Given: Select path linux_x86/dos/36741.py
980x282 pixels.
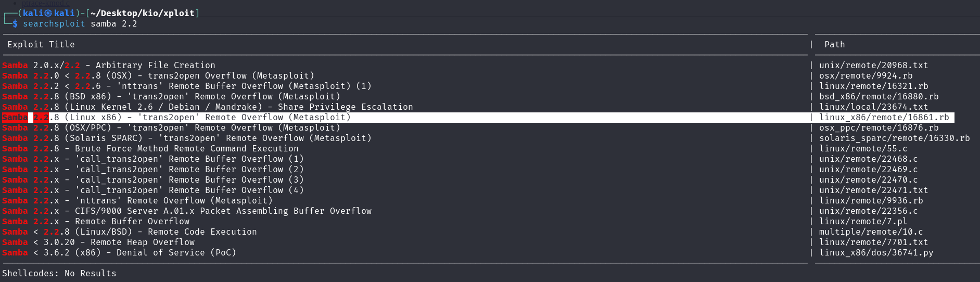Looking at the screenshot, I should point(876,253).
